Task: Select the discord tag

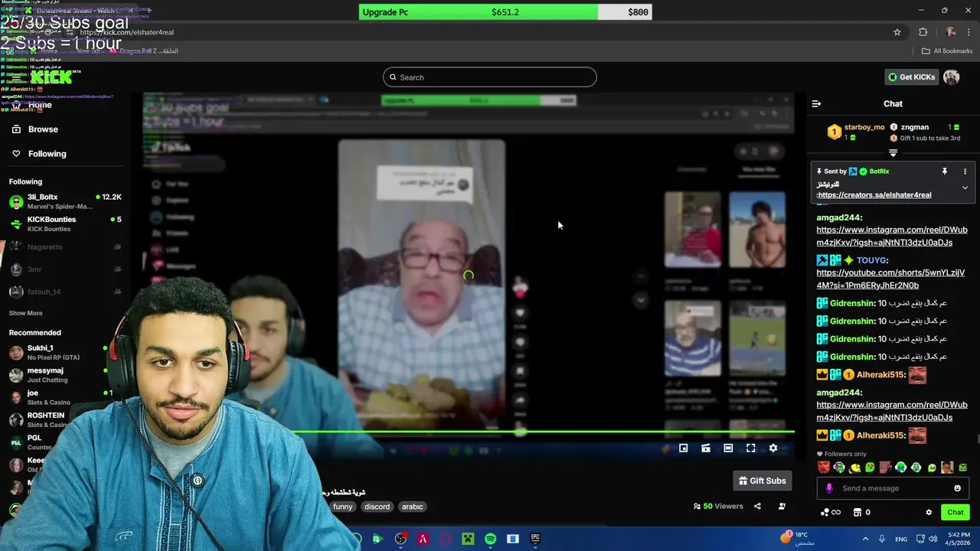Action: pos(377,507)
